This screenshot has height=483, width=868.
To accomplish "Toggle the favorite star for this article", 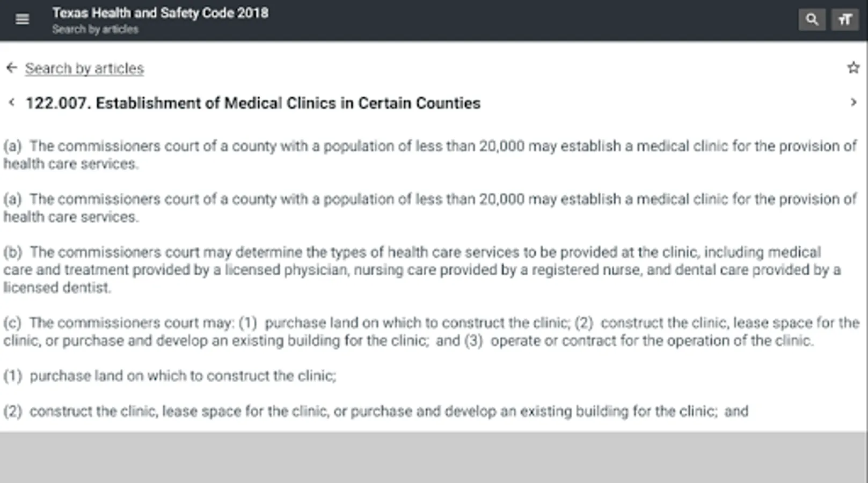I will [x=853, y=68].
